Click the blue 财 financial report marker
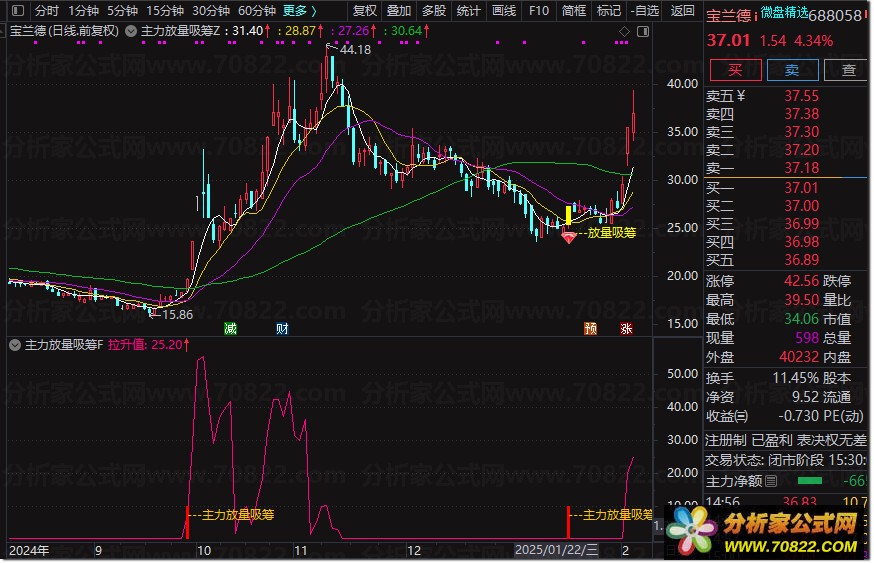 (x=282, y=328)
